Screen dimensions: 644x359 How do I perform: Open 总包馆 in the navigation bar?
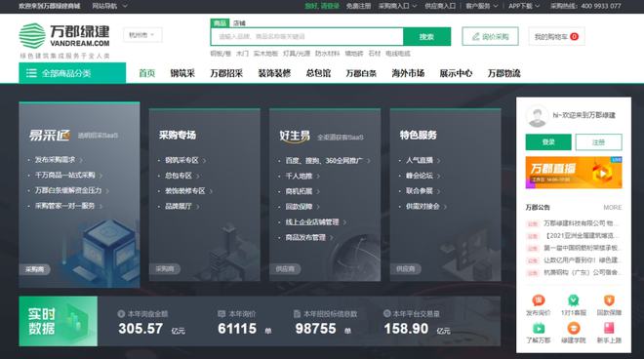tap(318, 73)
